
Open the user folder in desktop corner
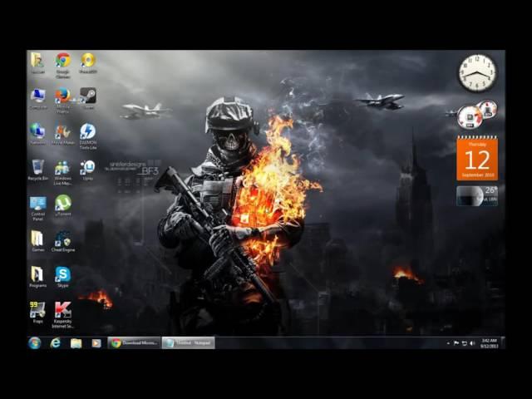coord(38,63)
